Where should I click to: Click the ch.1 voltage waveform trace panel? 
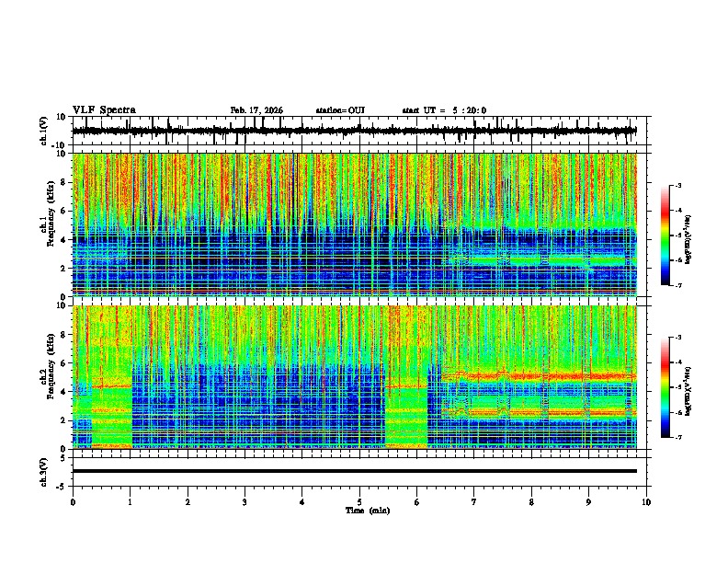(358, 131)
